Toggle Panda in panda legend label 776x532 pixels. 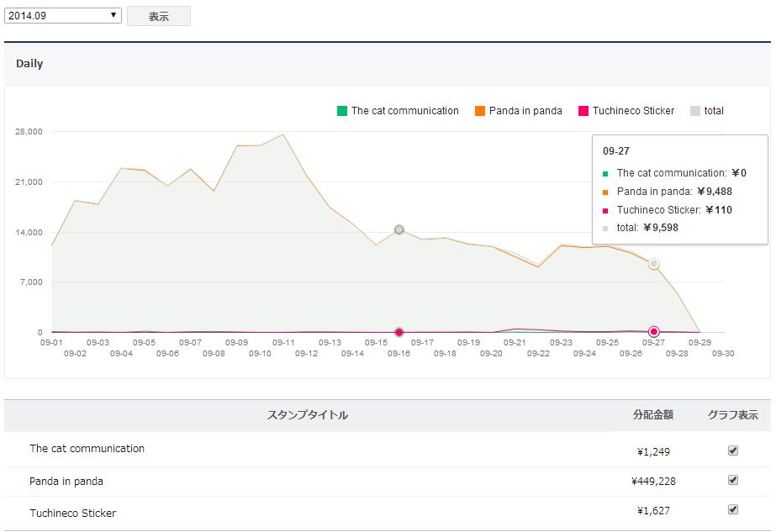tap(525, 111)
